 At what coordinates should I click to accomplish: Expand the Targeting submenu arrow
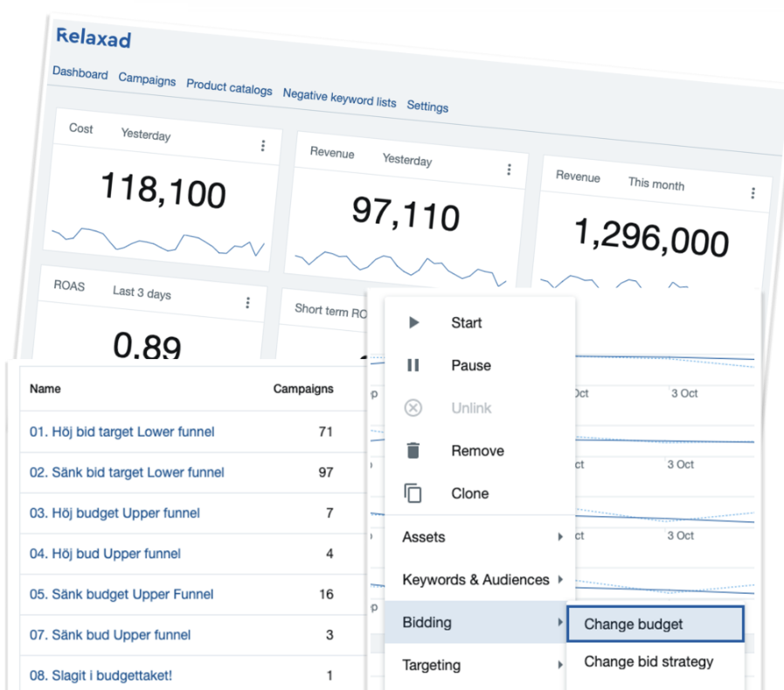[562, 666]
